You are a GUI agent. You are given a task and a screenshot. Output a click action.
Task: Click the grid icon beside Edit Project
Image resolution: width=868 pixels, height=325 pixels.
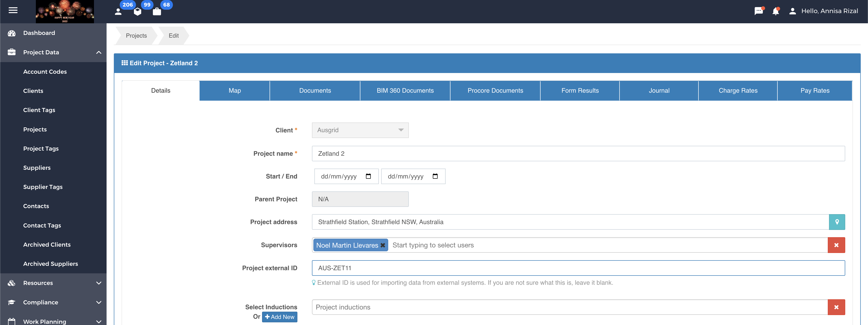[x=124, y=63]
